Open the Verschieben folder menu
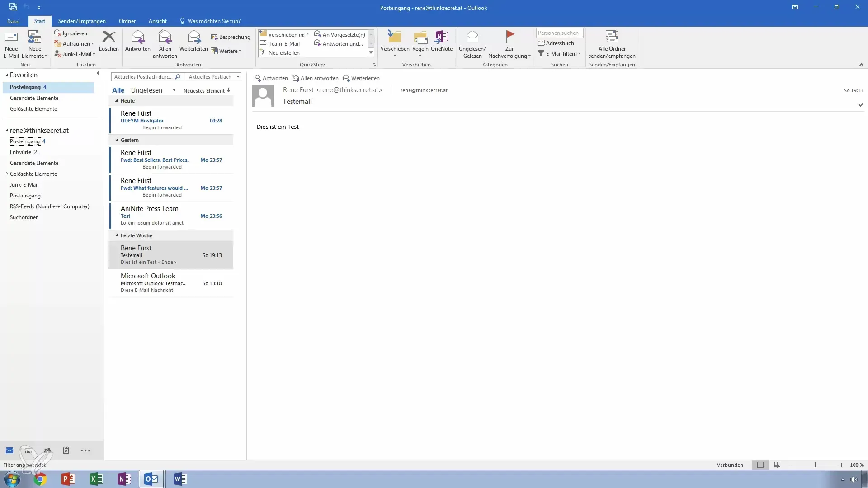Image resolution: width=868 pixels, height=488 pixels. (395, 44)
